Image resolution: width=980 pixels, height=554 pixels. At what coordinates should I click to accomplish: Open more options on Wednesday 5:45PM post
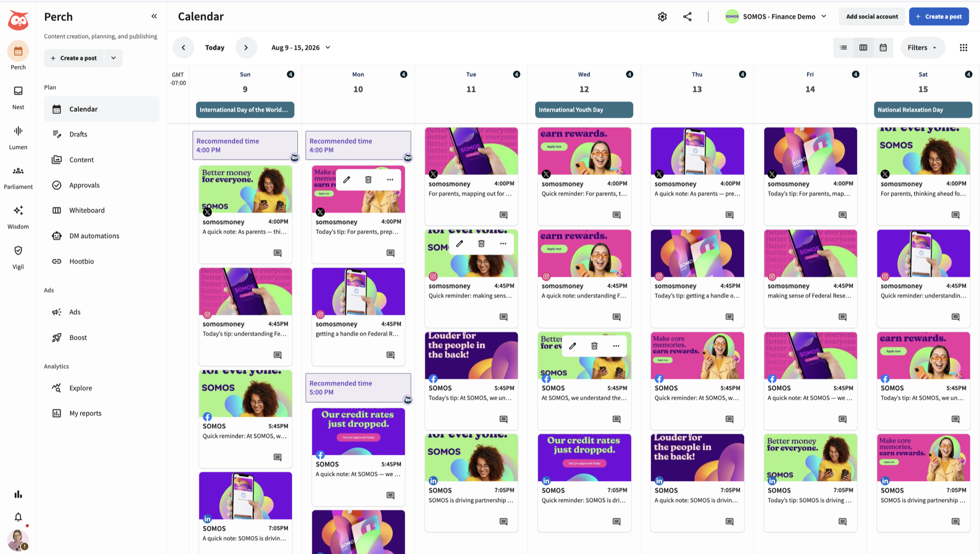[616, 346]
